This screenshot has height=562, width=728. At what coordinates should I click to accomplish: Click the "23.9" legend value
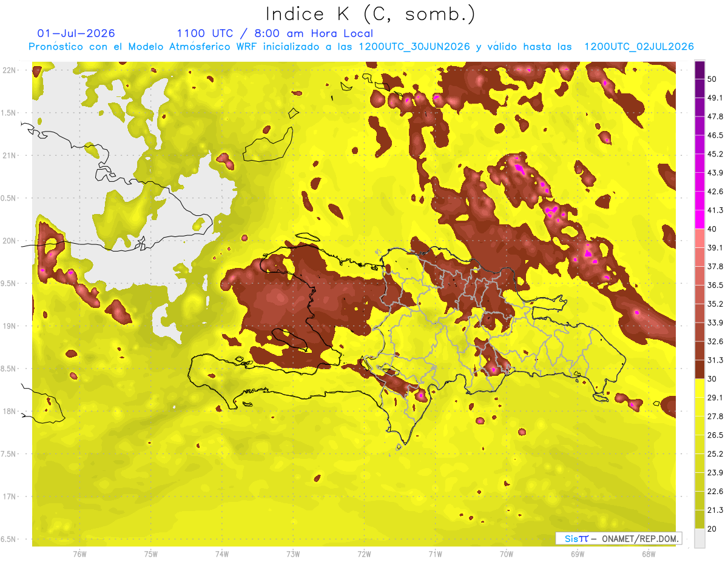(x=715, y=473)
